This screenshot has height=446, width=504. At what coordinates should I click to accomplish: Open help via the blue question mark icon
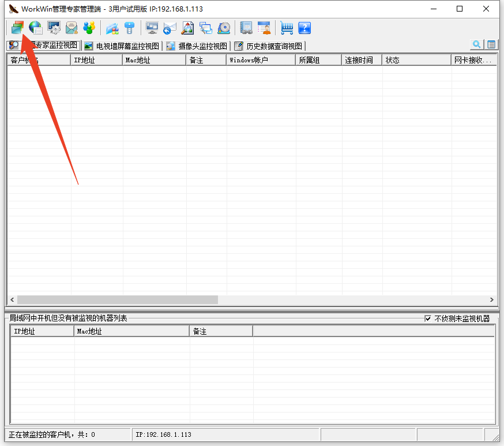pyautogui.click(x=304, y=28)
